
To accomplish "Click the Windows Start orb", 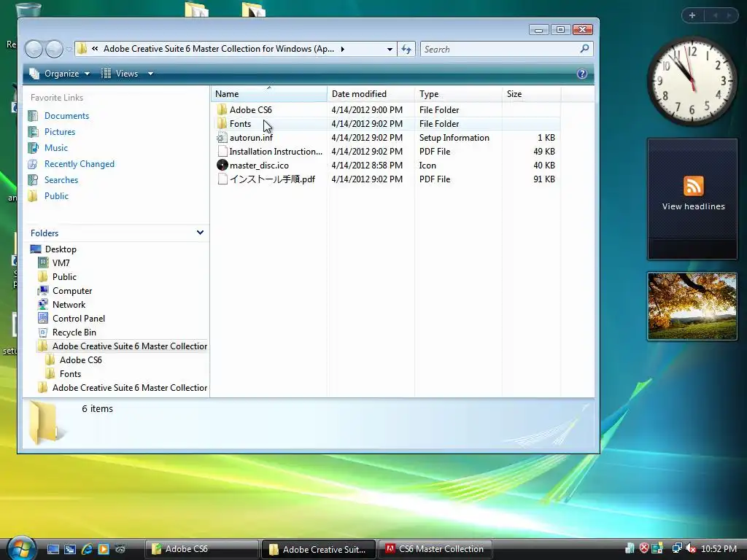I will [21, 549].
